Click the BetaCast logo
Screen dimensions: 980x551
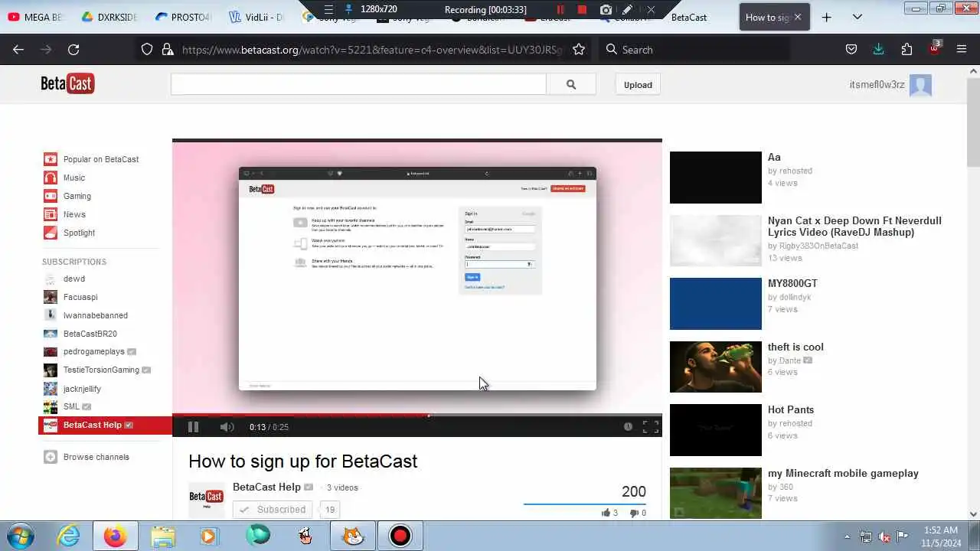[x=67, y=84]
